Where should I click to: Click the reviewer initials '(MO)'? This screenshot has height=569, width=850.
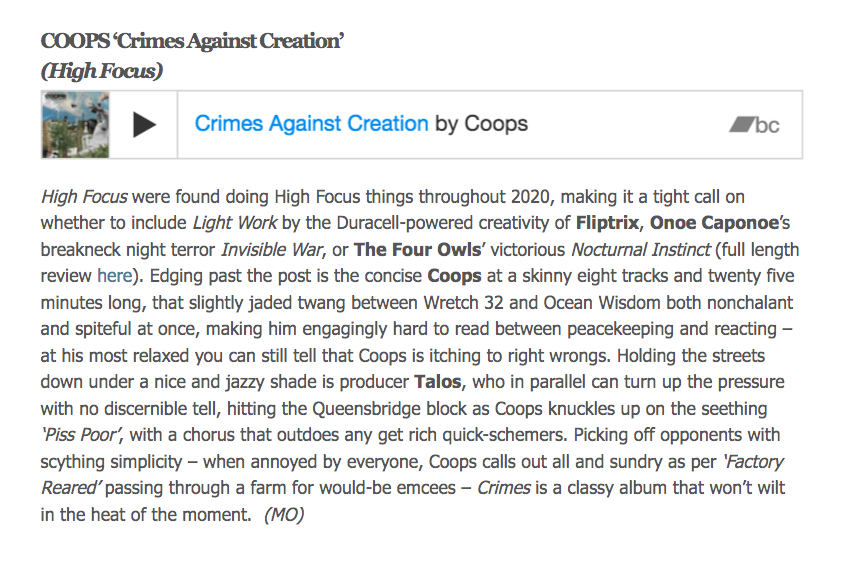(x=284, y=515)
